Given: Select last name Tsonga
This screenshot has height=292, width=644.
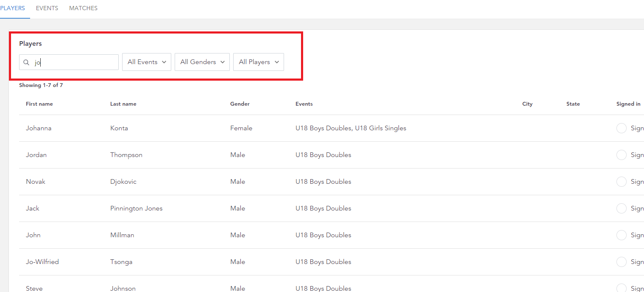Looking at the screenshot, I should pyautogui.click(x=121, y=262).
